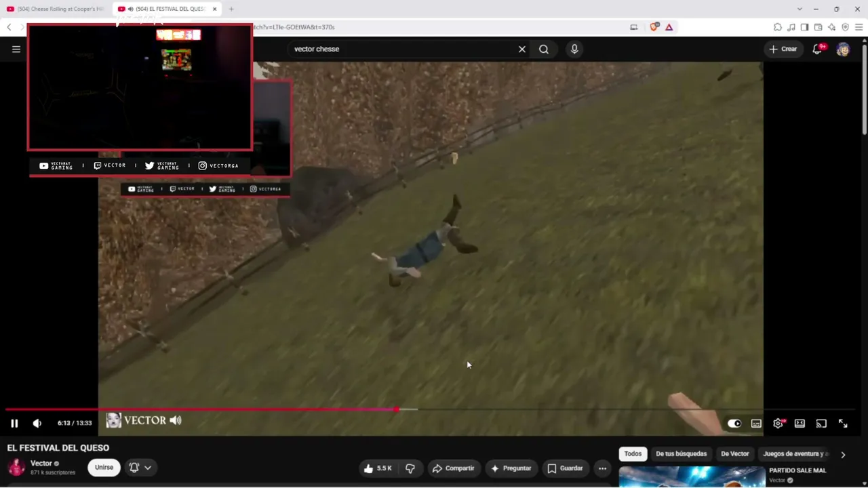Open the tab search dropdown arrow
Image resolution: width=868 pixels, height=488 pixels.
800,9
